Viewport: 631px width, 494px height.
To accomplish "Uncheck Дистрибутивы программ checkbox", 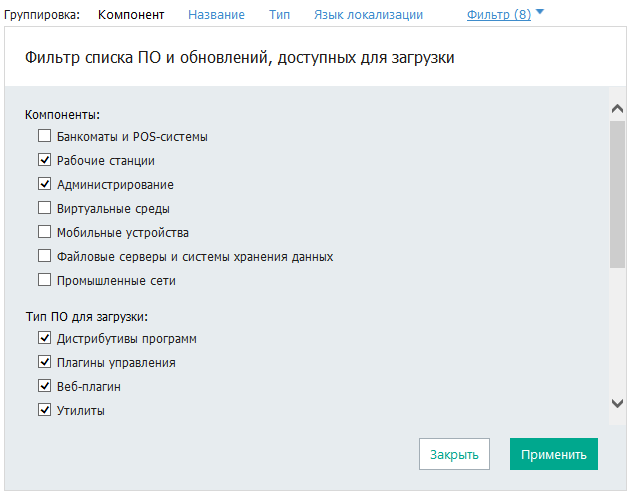I will click(44, 338).
